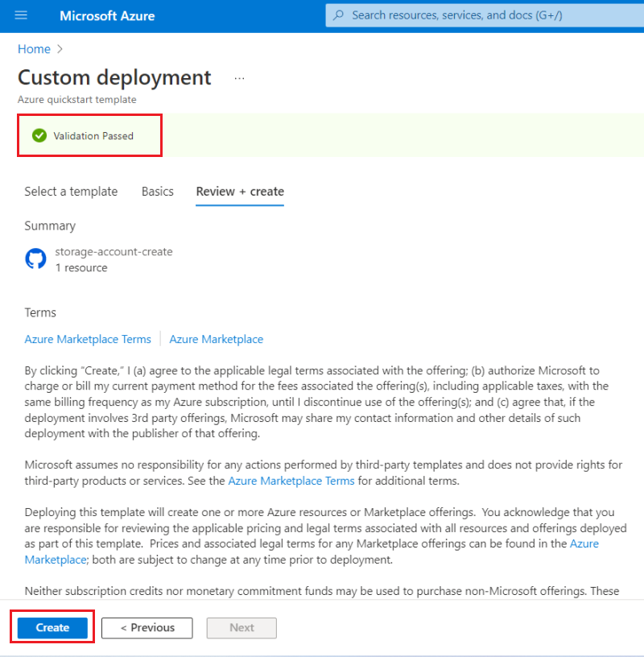Switch to the Select a template tab
Screen dimensions: 644x657
pos(71,192)
